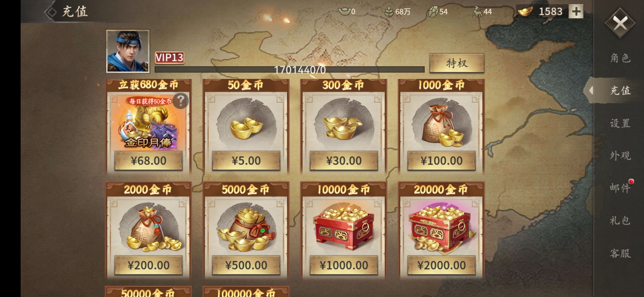Image resolution: width=644 pixels, height=297 pixels.
Task: Switch to the 外观 sidebar tab
Action: (620, 155)
